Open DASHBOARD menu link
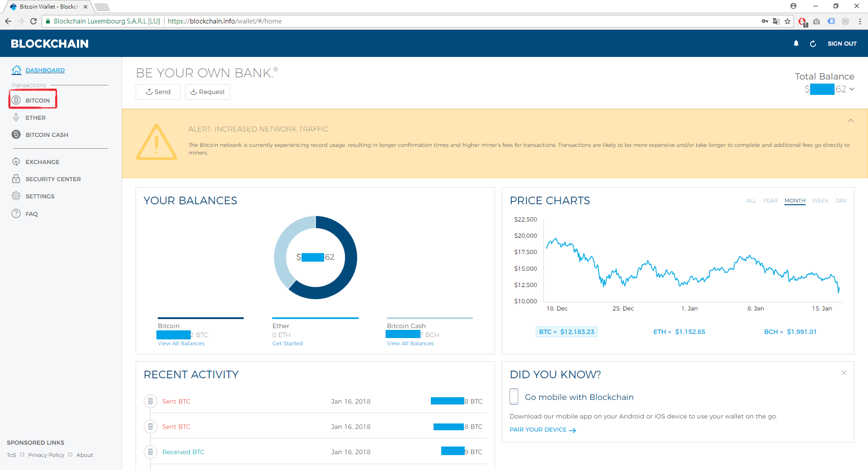This screenshot has height=470, width=868. pos(45,70)
